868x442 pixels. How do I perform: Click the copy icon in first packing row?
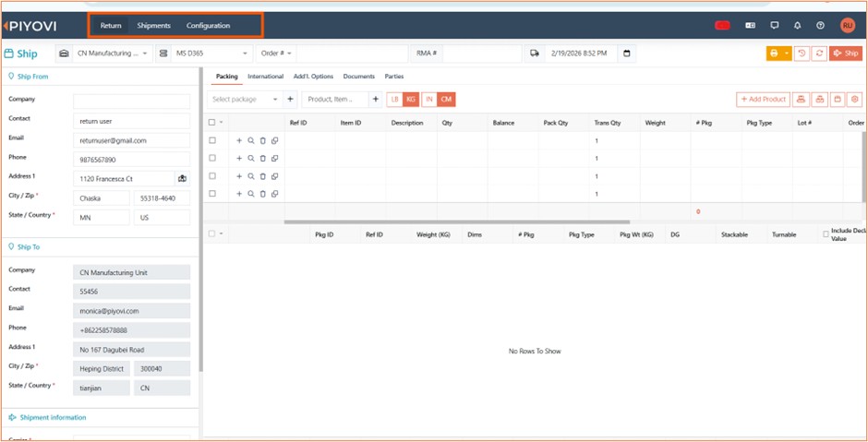(274, 140)
